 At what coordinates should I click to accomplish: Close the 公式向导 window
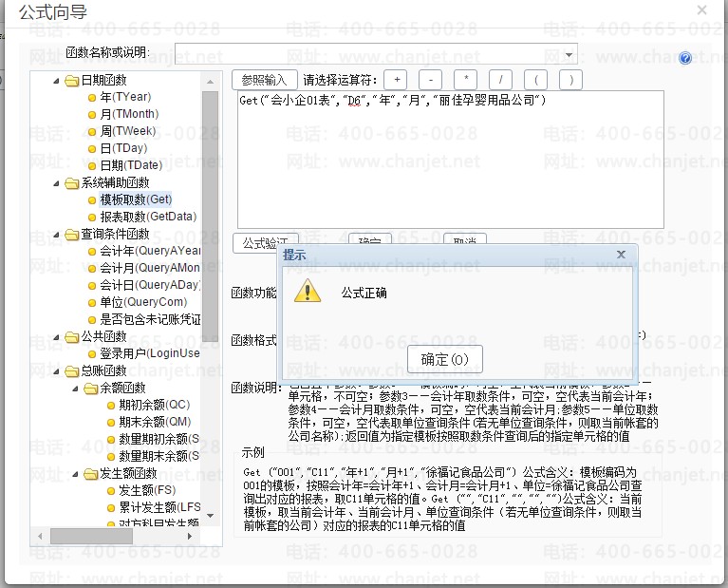(701, 10)
